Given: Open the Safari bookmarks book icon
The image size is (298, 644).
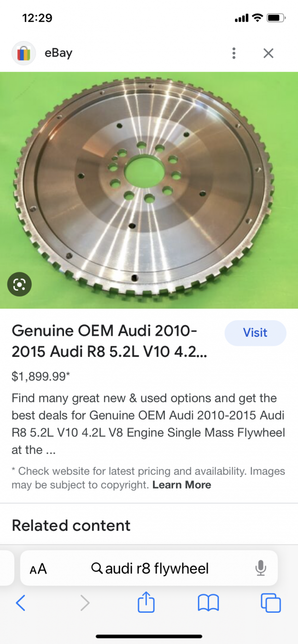Looking at the screenshot, I should click(x=208, y=603).
